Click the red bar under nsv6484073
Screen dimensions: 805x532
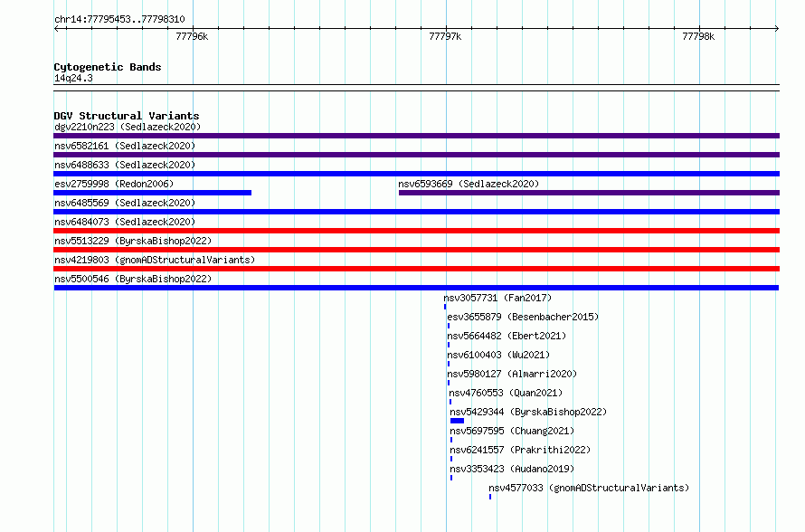(416, 231)
